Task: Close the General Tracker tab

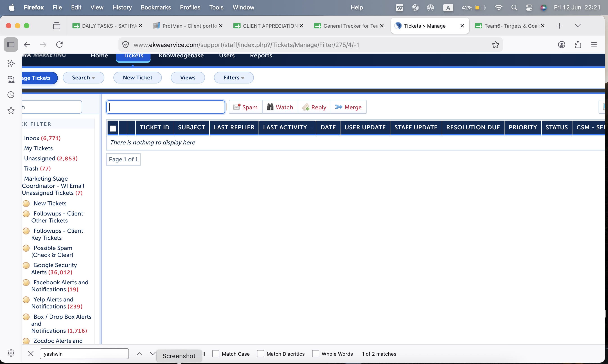Action: tap(382, 26)
